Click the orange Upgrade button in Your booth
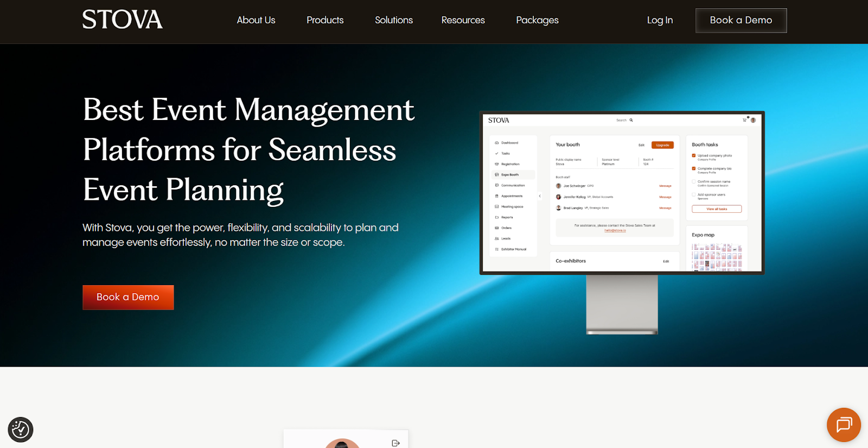The height and width of the screenshot is (448, 868). tap(662, 145)
